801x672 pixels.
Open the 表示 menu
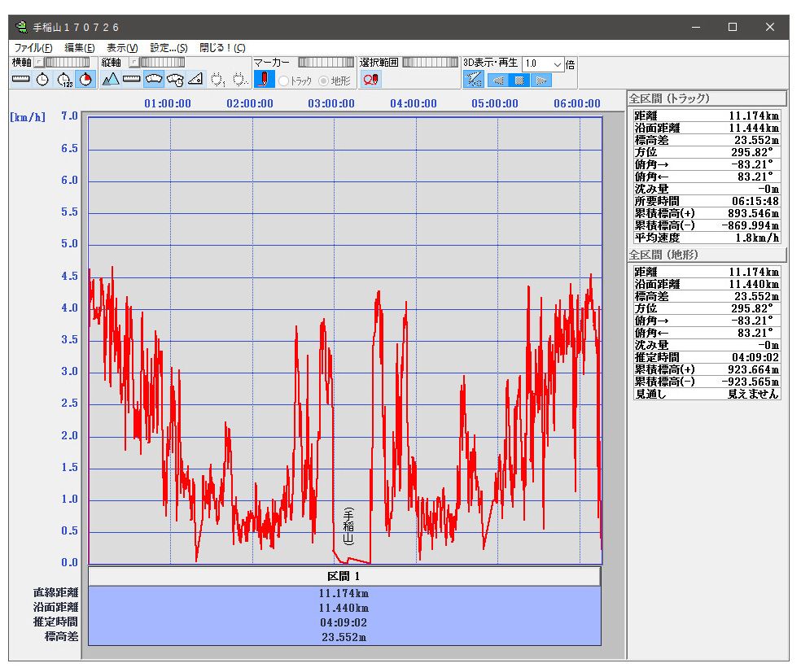(x=122, y=48)
